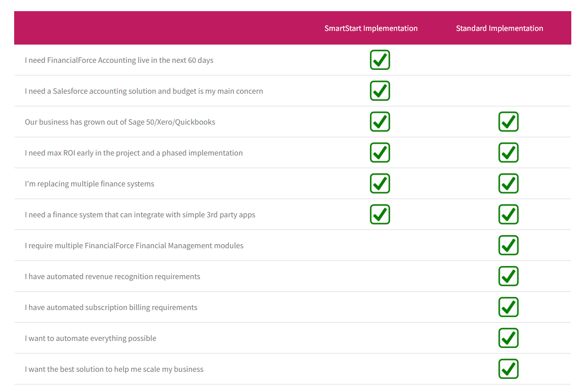Click Standard checkmark for automated revenue recognition

pyautogui.click(x=508, y=276)
